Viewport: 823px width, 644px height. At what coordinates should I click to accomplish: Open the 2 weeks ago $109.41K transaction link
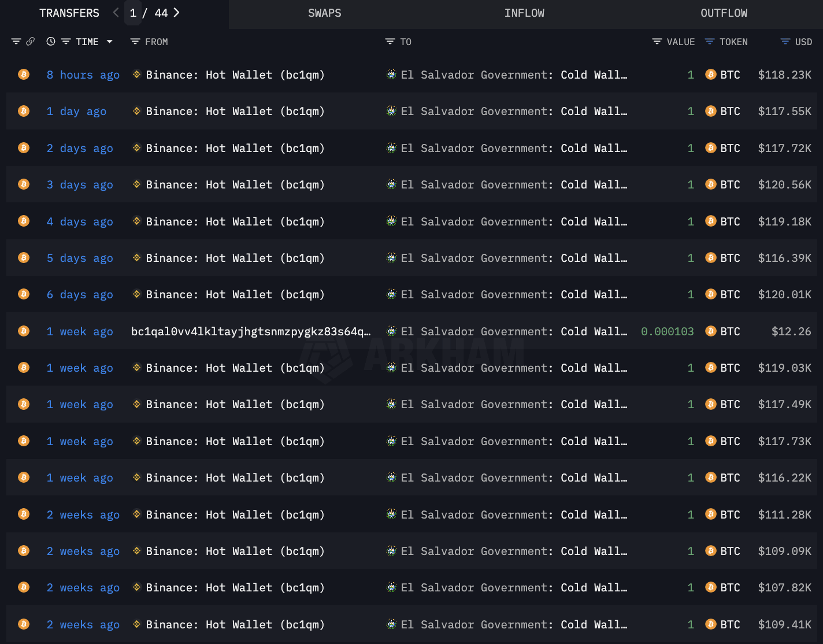click(83, 624)
